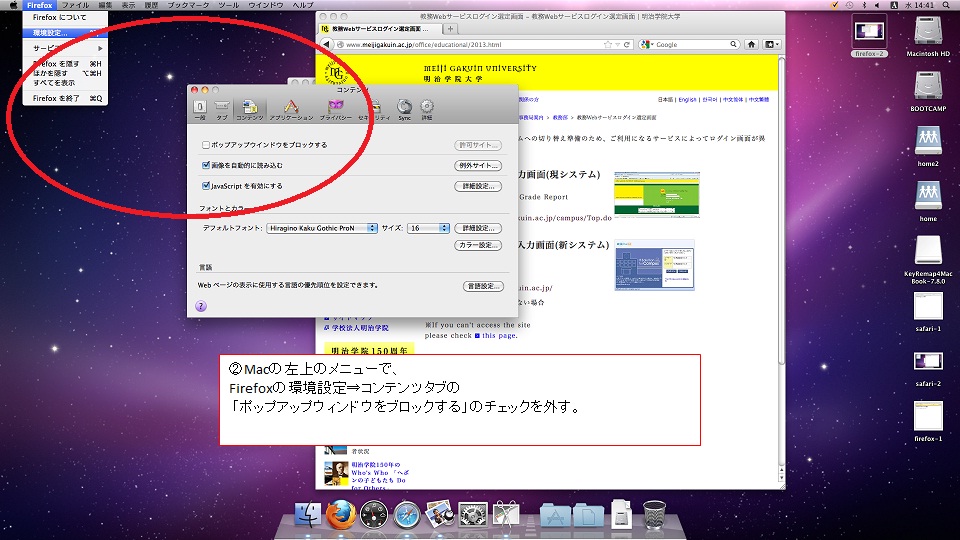The height and width of the screenshot is (540, 960).
Task: Open the プライバシー (Privacy) mask pane
Action: (336, 109)
